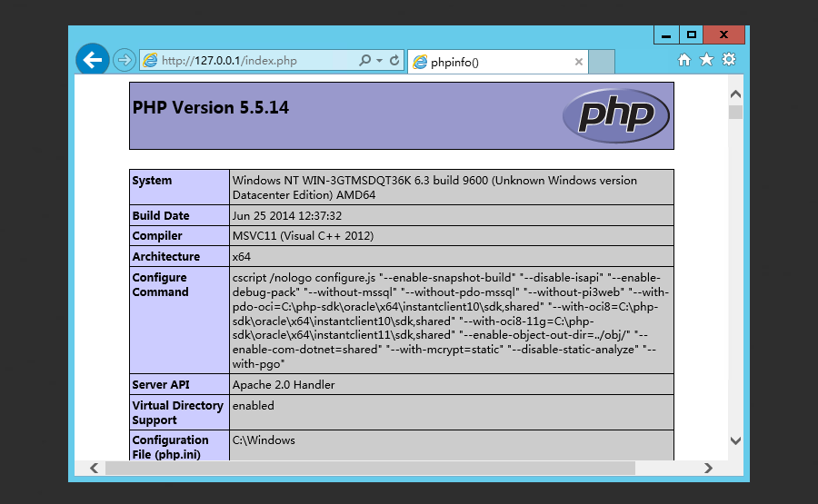Click the horizontal scrollbar left arrow
The width and height of the screenshot is (818, 504).
point(94,468)
